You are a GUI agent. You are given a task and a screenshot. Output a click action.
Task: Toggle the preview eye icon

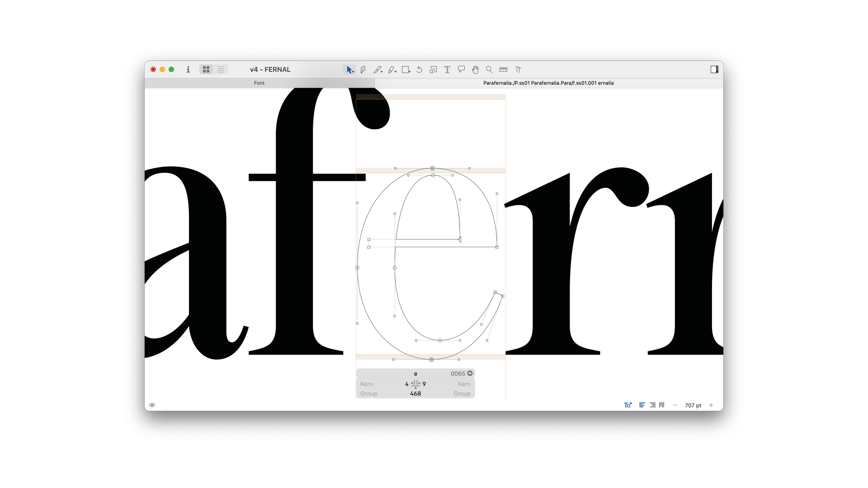coord(152,405)
